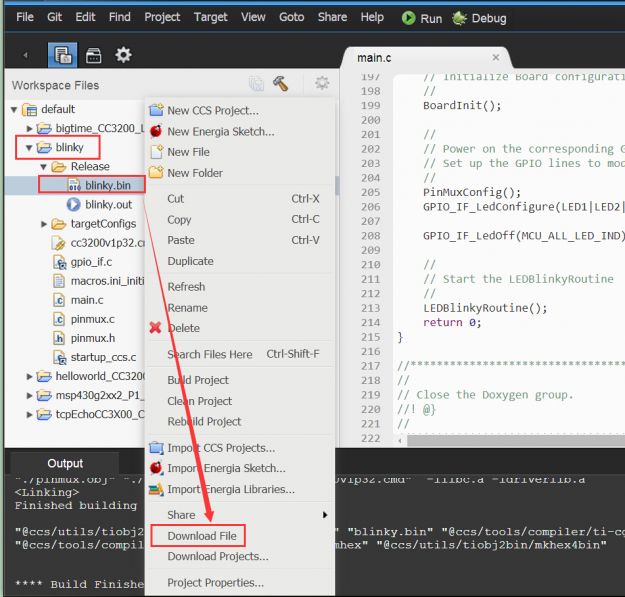Image resolution: width=625 pixels, height=597 pixels.
Task: Select Build Project from context menu
Action: [x=198, y=380]
